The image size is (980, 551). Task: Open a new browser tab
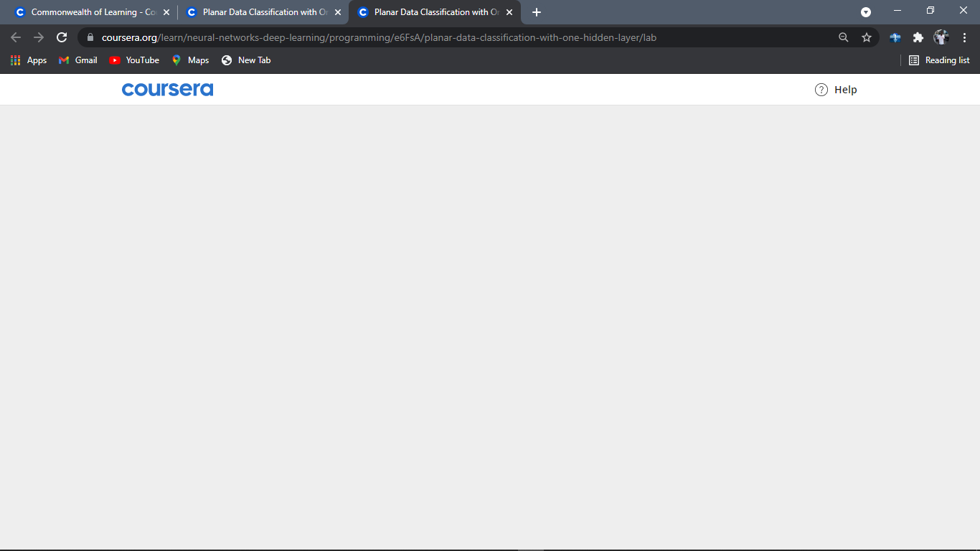tap(537, 12)
